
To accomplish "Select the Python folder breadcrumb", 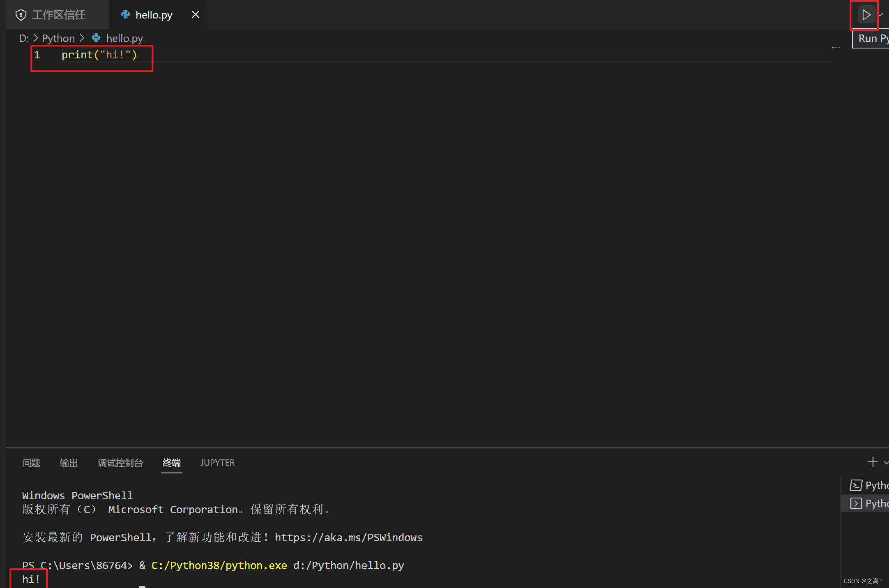I will coord(58,38).
